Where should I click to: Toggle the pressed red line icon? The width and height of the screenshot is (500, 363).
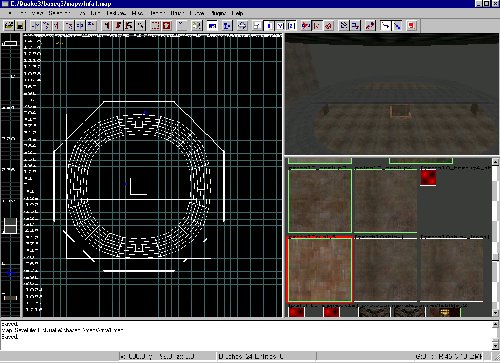(x=317, y=26)
